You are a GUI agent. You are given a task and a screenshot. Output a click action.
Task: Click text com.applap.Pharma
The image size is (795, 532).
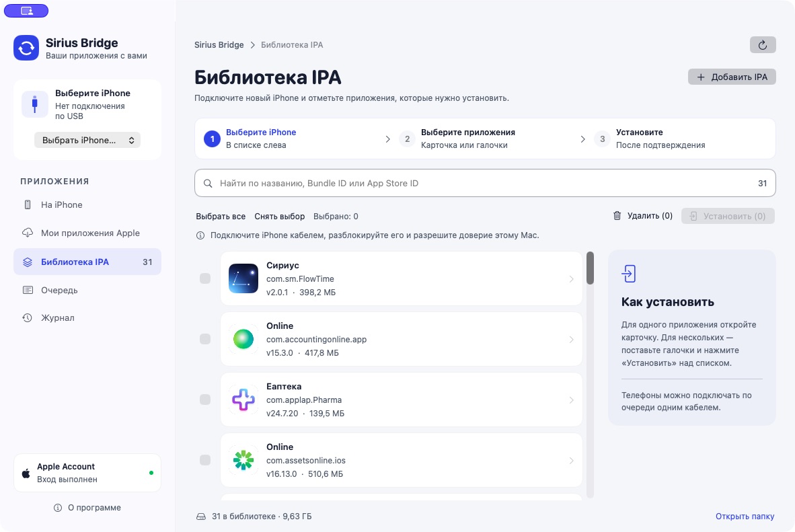click(304, 400)
